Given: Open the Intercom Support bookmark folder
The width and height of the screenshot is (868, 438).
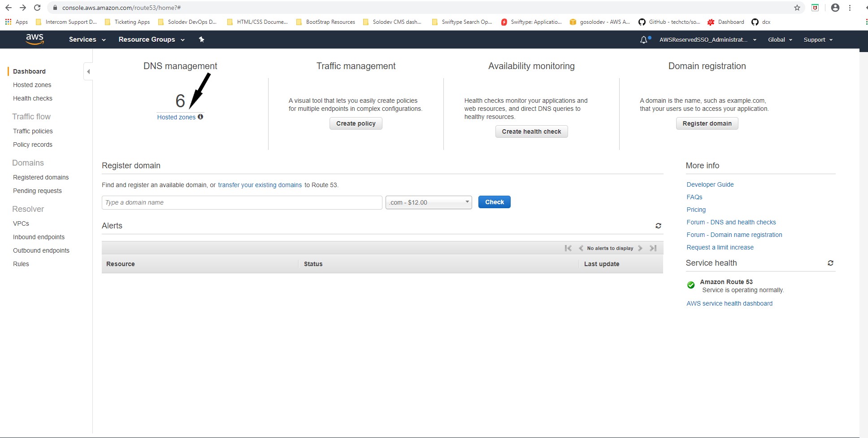Looking at the screenshot, I should point(66,22).
